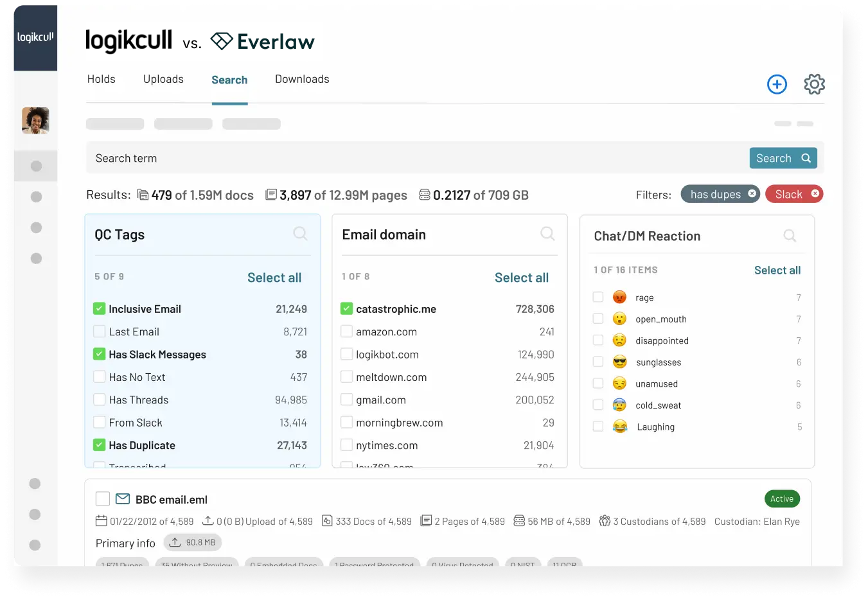The width and height of the screenshot is (868, 600).
Task: Click 'Custodian: Elan Rye' text
Action: [x=757, y=522]
